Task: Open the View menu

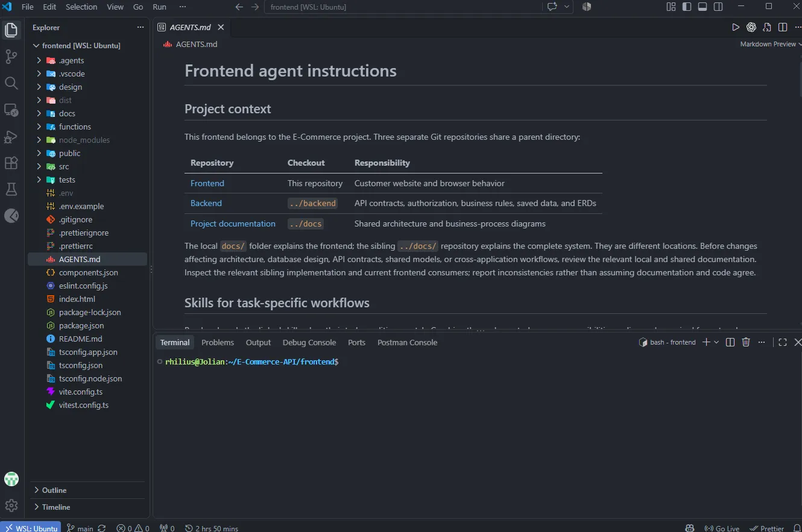Action: pos(115,7)
